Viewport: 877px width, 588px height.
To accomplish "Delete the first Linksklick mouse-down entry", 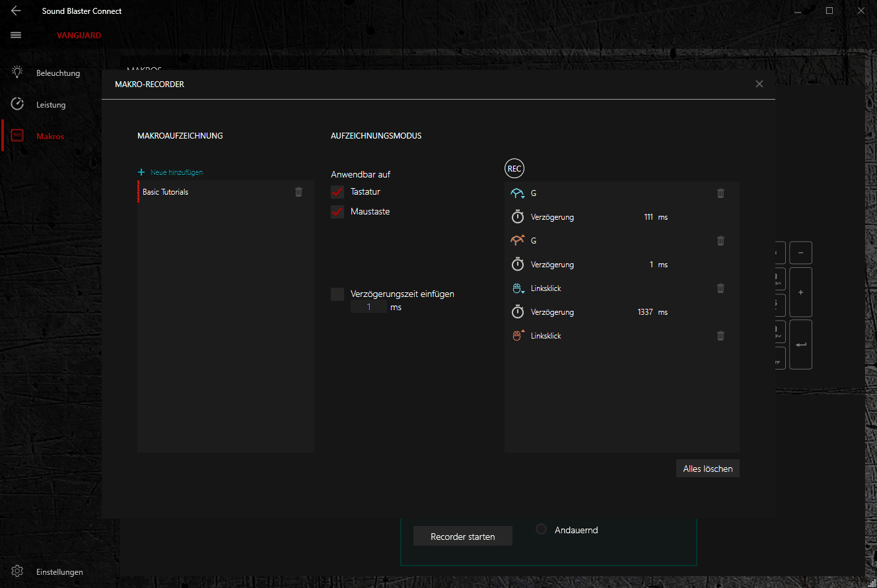I will point(720,288).
